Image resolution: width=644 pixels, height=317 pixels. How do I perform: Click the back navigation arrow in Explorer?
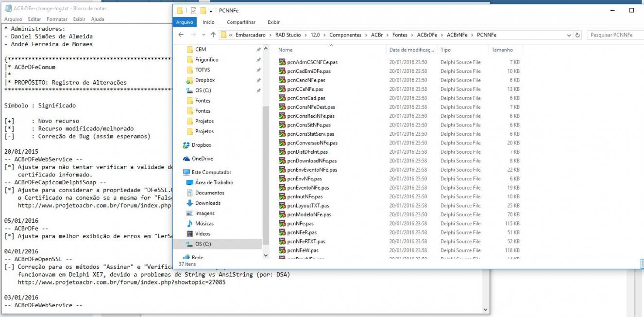pyautogui.click(x=181, y=35)
